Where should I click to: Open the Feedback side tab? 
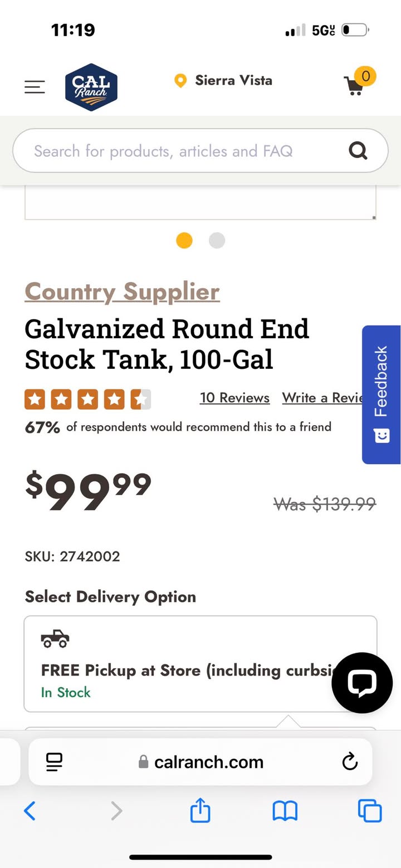(x=382, y=394)
